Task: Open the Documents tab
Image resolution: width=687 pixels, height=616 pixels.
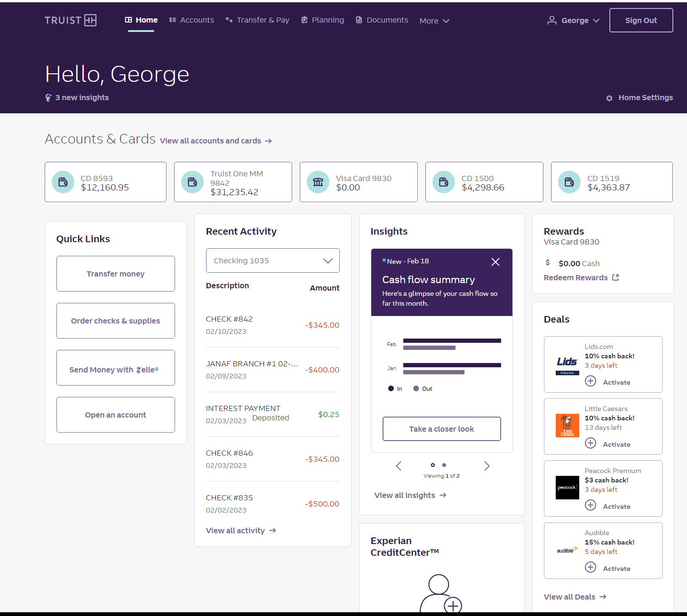Action: tap(382, 20)
